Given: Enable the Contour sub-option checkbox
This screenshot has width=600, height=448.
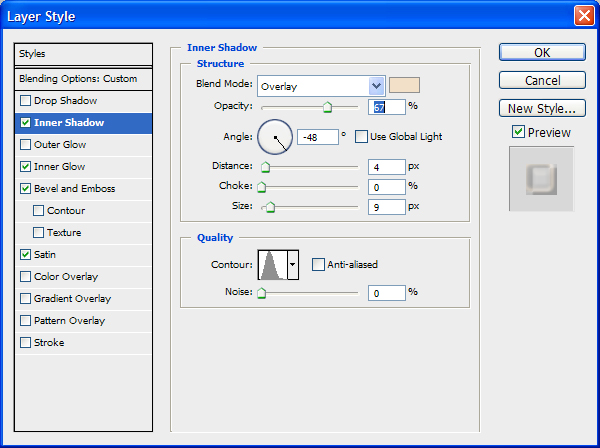Looking at the screenshot, I should click(x=38, y=211).
